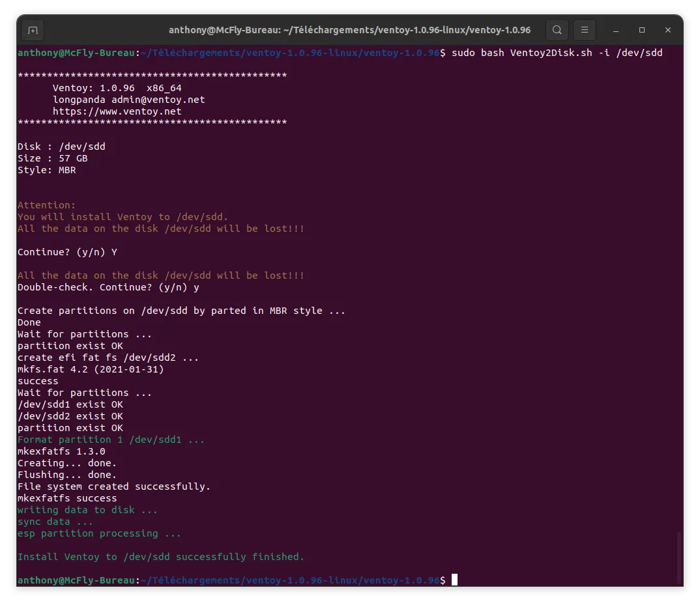Click the Disk : /dev/sdd line
The width and height of the screenshot is (700, 605).
(x=61, y=146)
